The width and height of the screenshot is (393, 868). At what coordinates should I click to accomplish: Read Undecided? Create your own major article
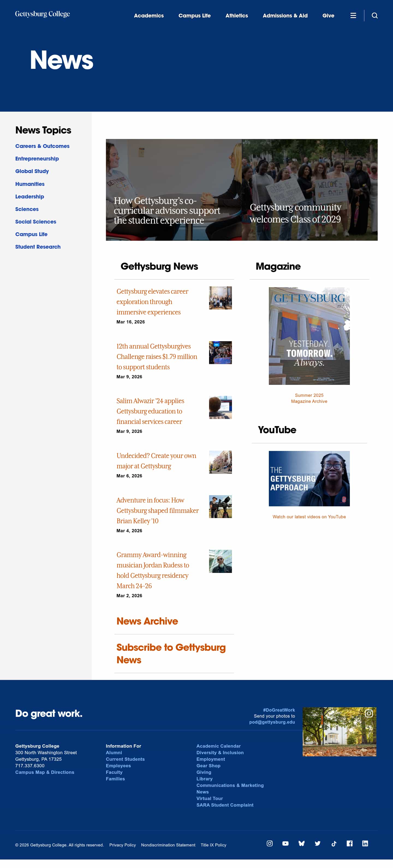pos(156,461)
